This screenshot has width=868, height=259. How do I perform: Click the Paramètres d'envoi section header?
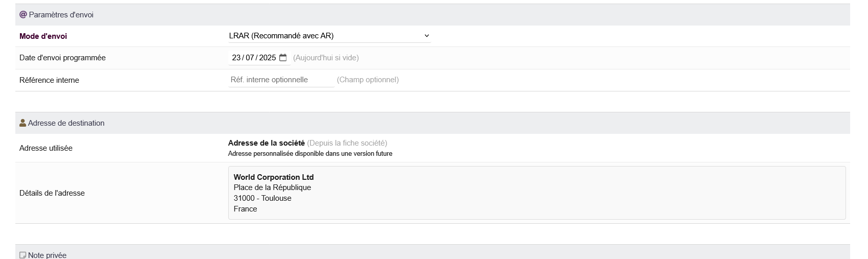pos(61,15)
